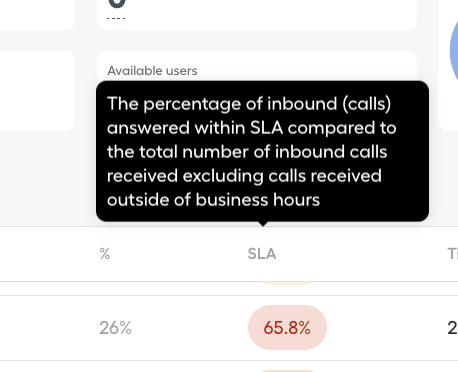Select the % column header
Image resolution: width=458 pixels, height=372 pixels.
click(105, 254)
